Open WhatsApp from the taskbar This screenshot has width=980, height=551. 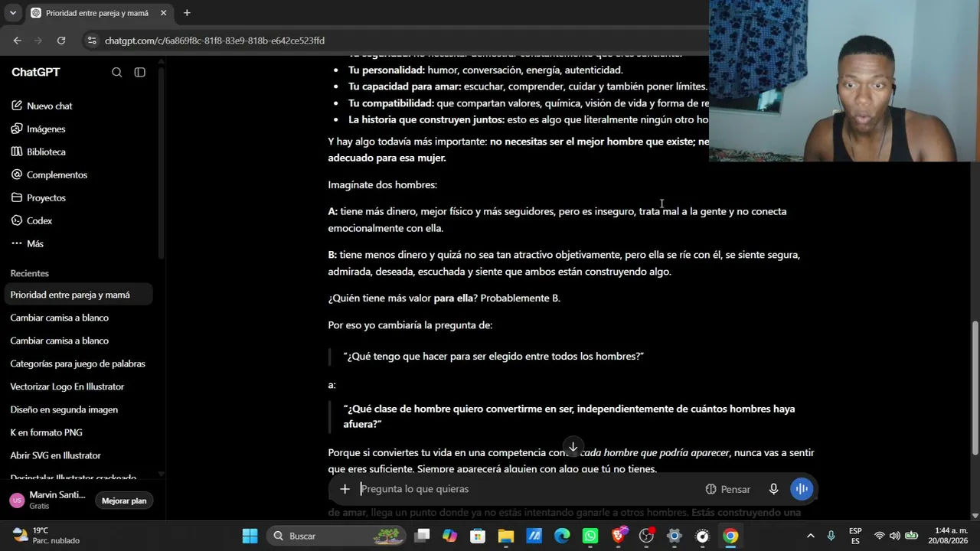click(590, 536)
